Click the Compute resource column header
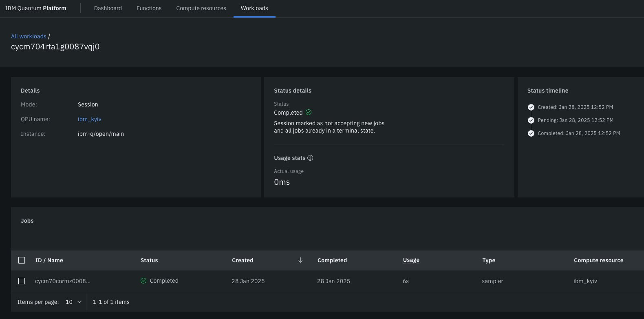This screenshot has width=644, height=319. [x=599, y=260]
